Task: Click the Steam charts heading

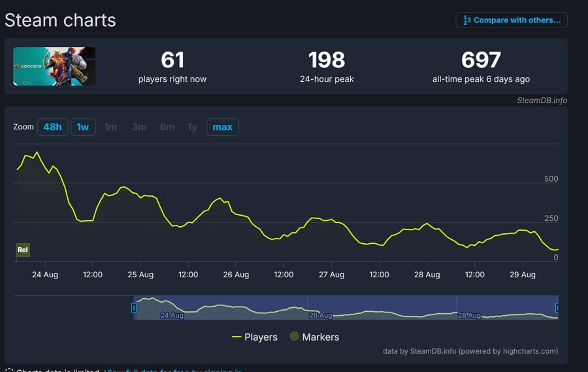Action: (x=60, y=20)
